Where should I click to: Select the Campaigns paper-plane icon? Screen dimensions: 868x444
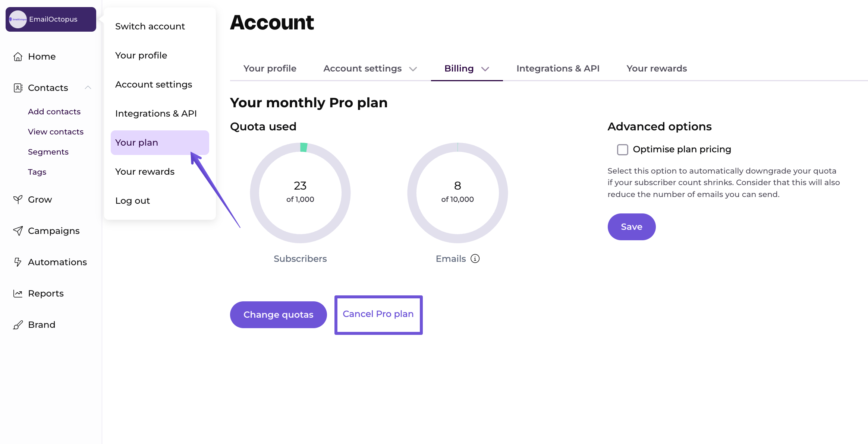click(x=18, y=231)
